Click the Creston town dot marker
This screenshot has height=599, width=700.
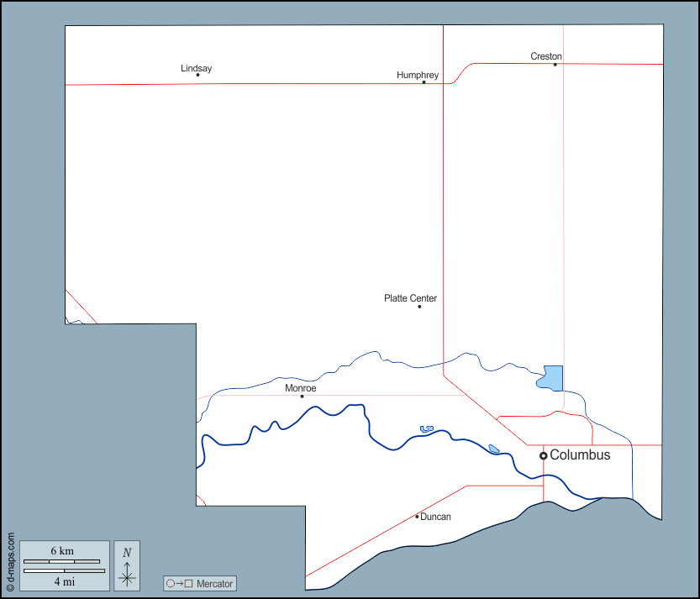click(x=555, y=65)
